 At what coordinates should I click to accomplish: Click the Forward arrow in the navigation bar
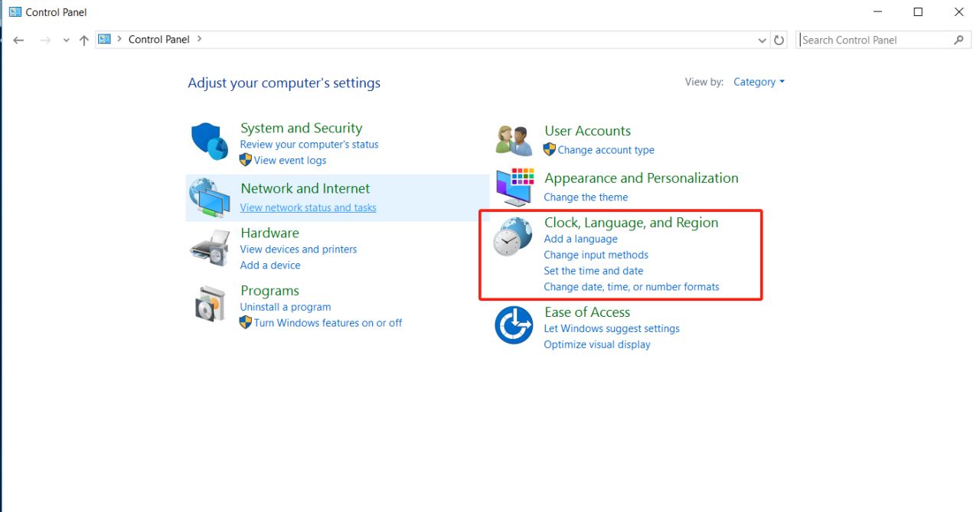45,40
